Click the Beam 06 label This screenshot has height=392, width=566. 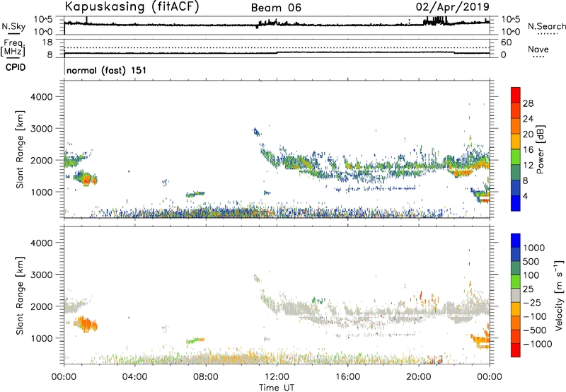pos(276,8)
